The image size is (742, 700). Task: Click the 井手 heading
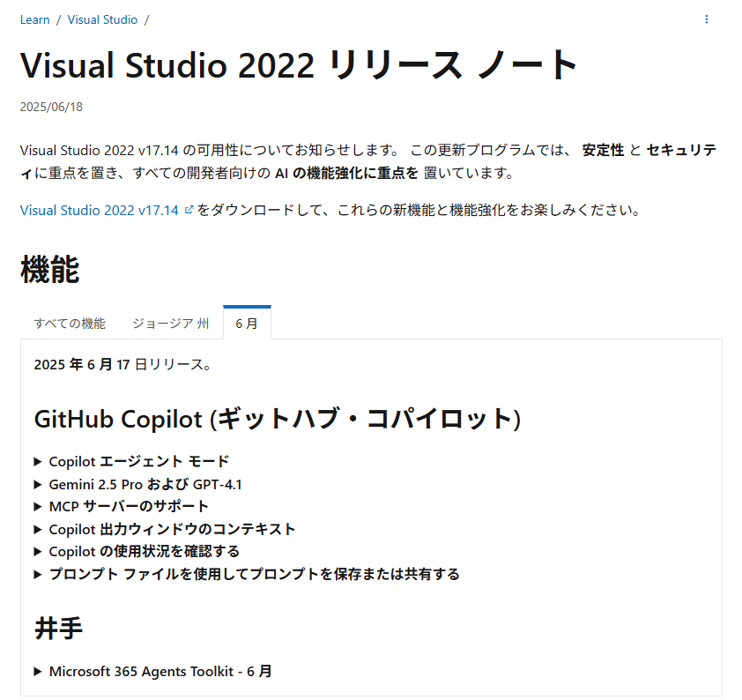click(59, 629)
